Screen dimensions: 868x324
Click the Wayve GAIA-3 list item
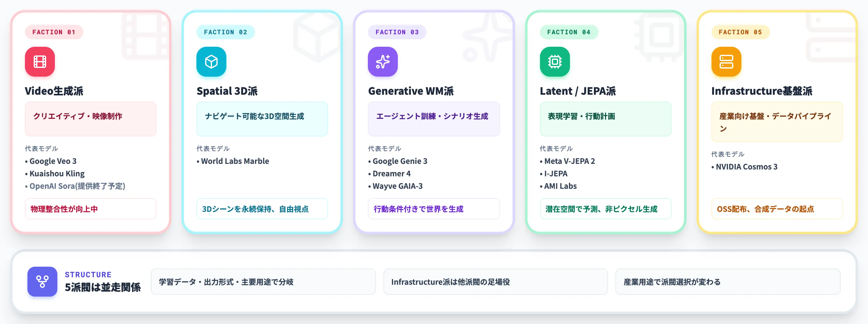[x=395, y=186]
